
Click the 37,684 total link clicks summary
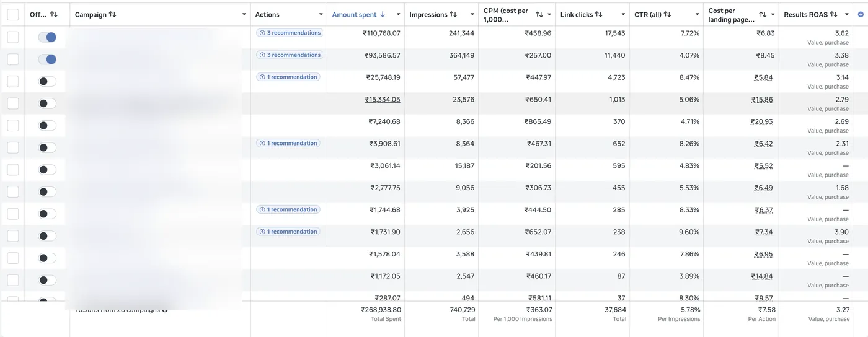[x=615, y=310]
